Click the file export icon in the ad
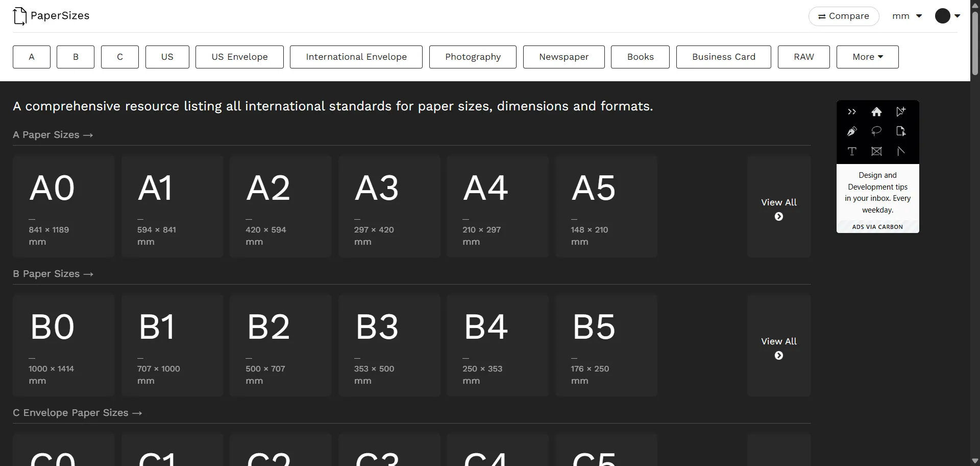Viewport: 980px width, 466px height. pyautogui.click(x=901, y=131)
